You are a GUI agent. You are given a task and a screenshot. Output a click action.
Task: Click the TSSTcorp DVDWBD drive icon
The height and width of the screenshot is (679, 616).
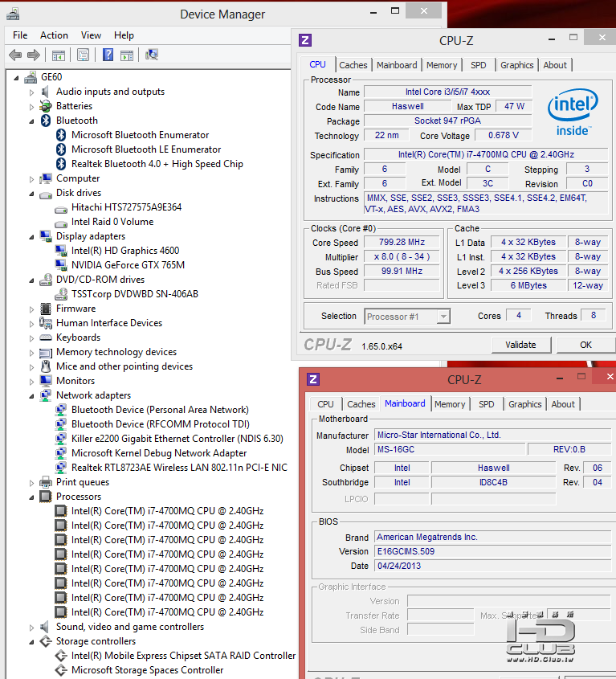[x=61, y=294]
